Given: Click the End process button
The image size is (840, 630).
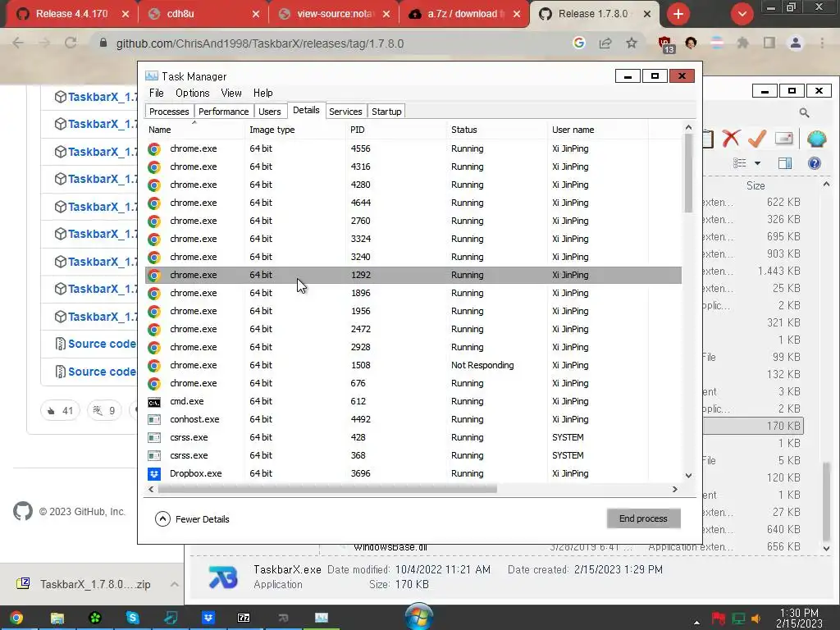Looking at the screenshot, I should point(643,518).
